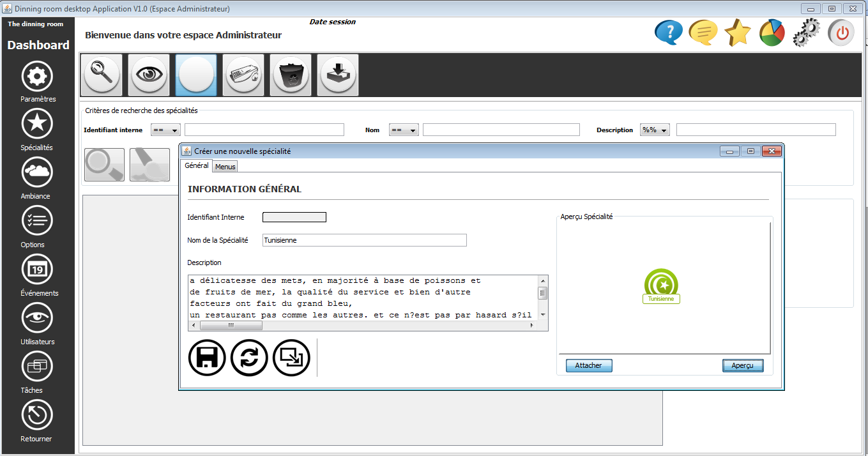Click the magnifier search toolbar button
The image size is (868, 456).
[102, 75]
